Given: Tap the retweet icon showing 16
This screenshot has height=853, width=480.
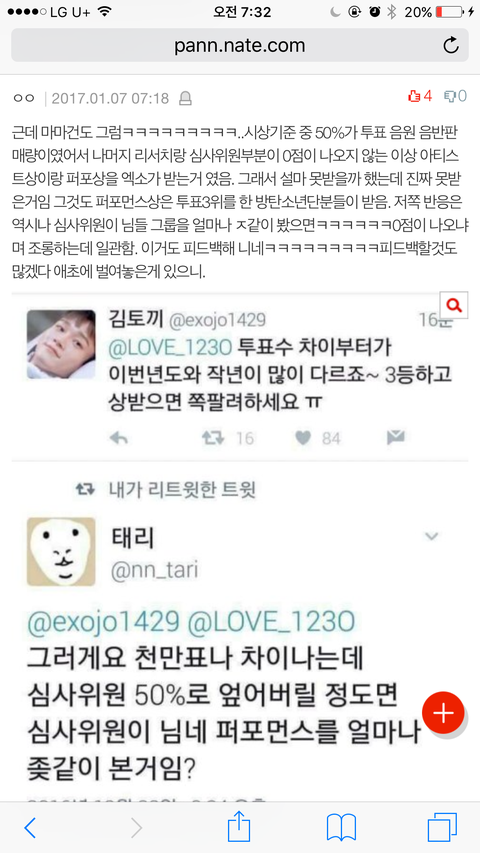Looking at the screenshot, I should [213, 437].
